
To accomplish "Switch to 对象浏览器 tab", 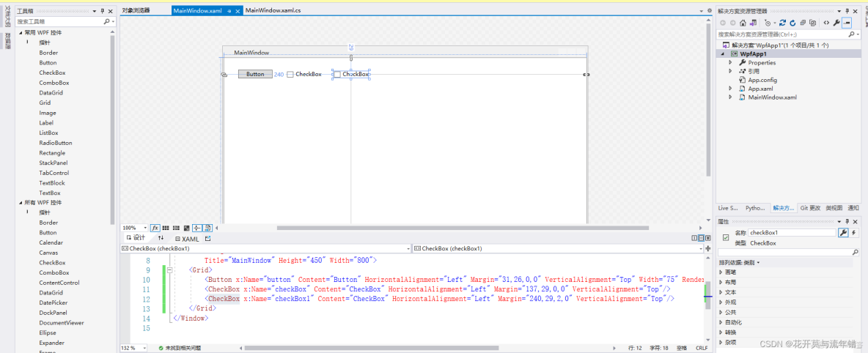I will (x=136, y=10).
